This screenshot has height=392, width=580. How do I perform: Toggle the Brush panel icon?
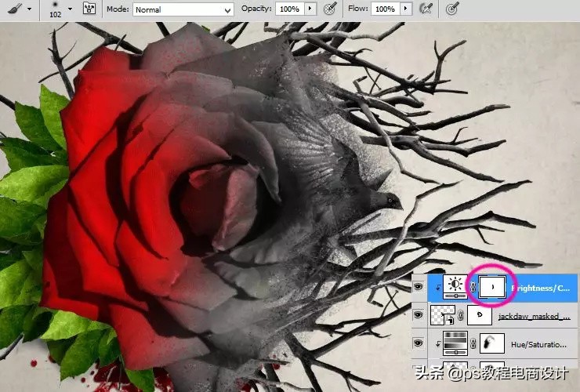(89, 9)
